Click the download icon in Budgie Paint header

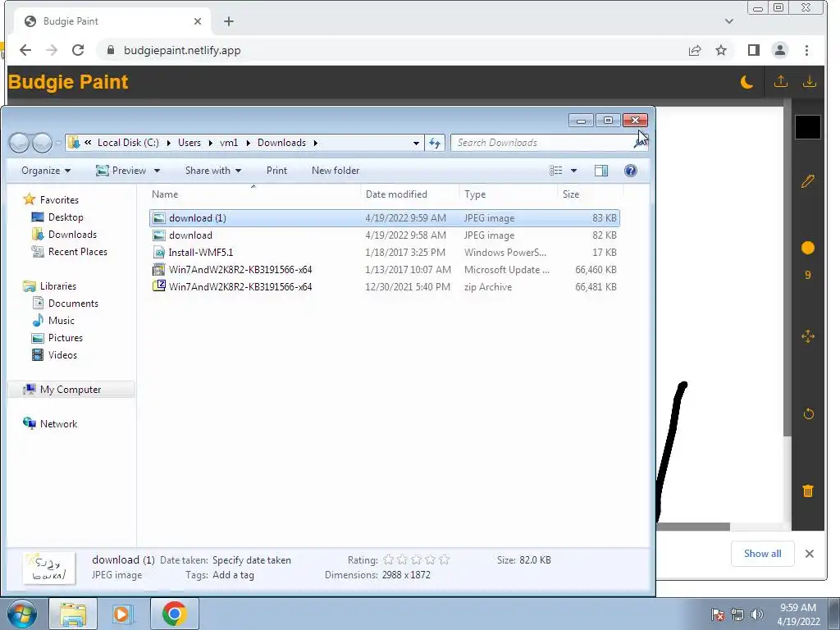point(809,81)
